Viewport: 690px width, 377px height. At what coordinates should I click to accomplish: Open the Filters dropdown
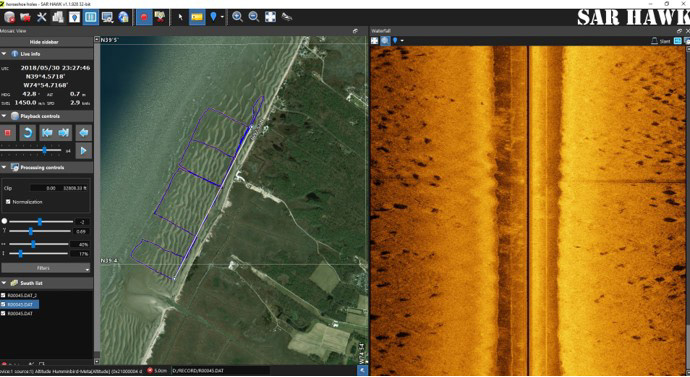pyautogui.click(x=46, y=268)
